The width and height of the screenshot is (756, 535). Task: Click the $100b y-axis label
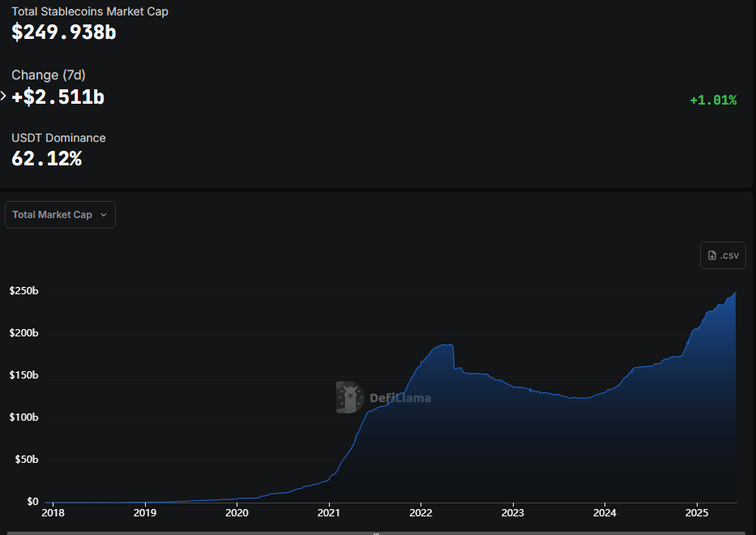tap(23, 417)
